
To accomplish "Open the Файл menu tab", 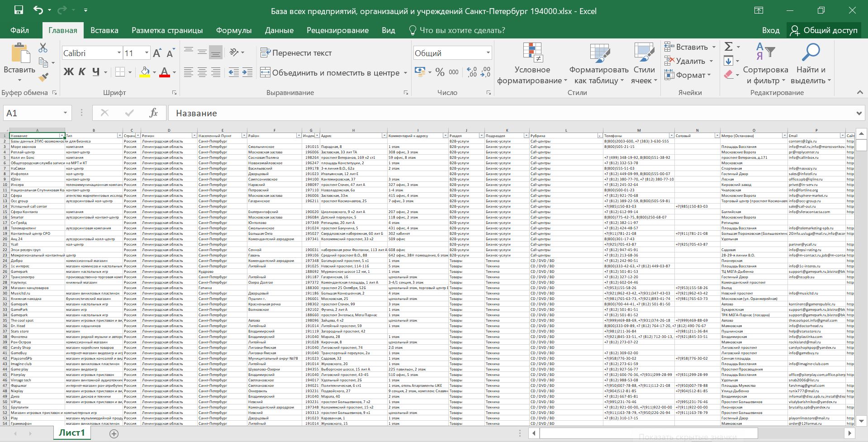I will 19,30.
